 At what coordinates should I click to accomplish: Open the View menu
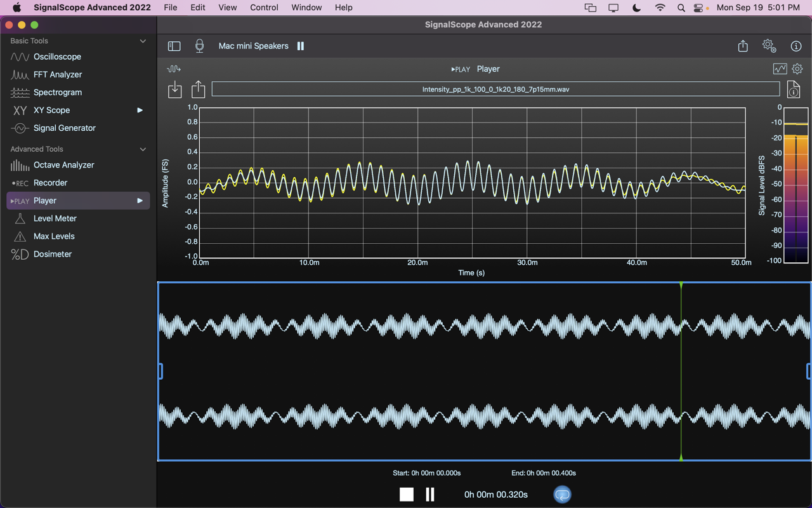pyautogui.click(x=227, y=8)
